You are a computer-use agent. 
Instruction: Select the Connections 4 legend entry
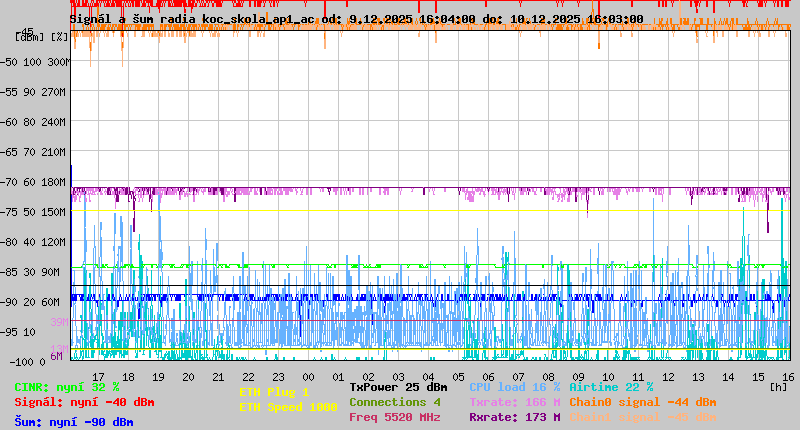(394, 402)
